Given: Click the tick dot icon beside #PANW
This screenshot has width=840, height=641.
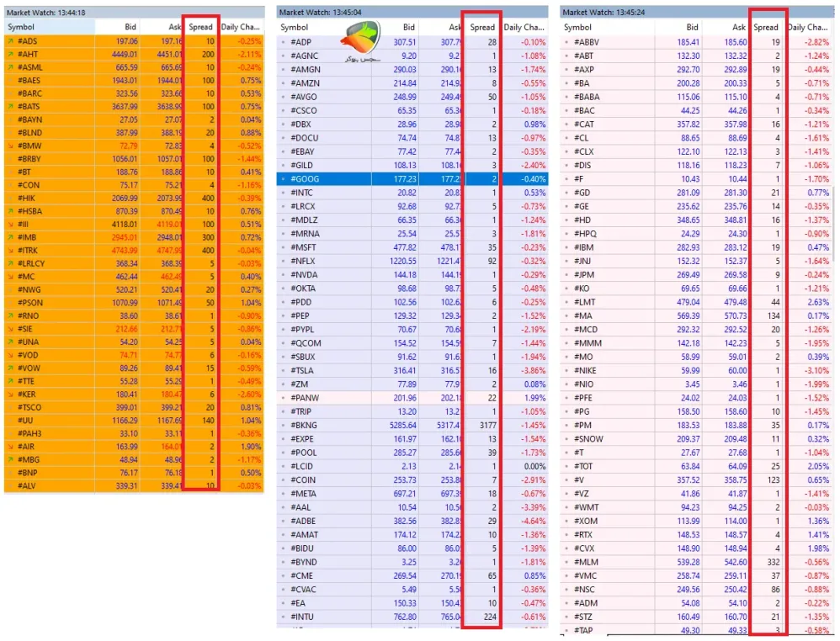Looking at the screenshot, I should point(284,398).
